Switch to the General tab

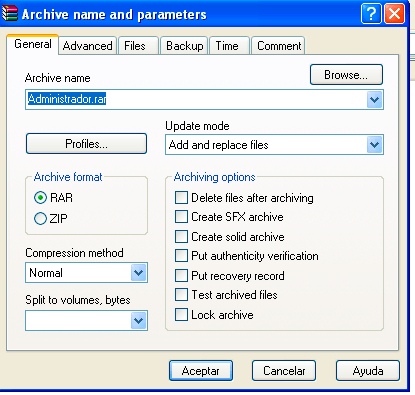tap(33, 44)
